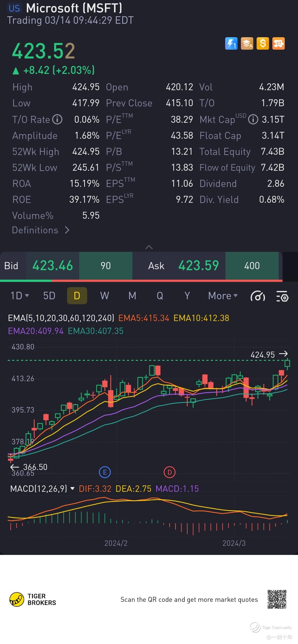Tap the ROE 39.17% value
Viewport: 298px width, 644px height.
pyautogui.click(x=84, y=200)
